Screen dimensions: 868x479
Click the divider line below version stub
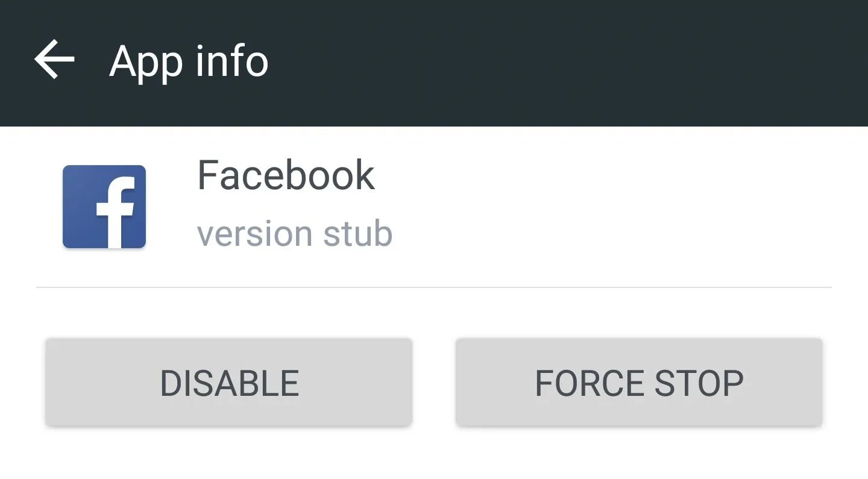(x=434, y=287)
